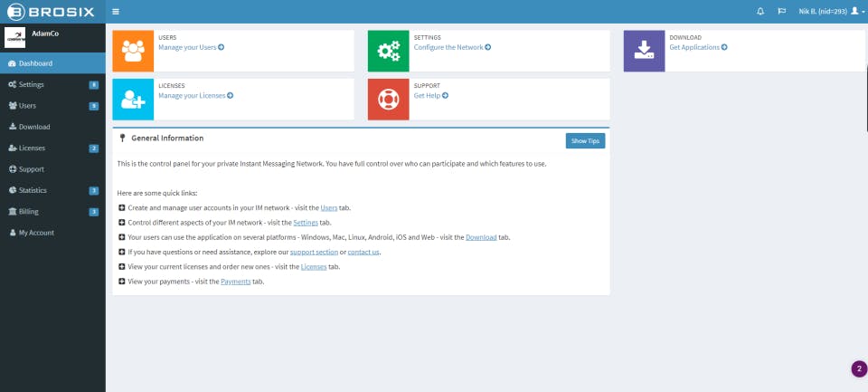This screenshot has height=392, width=868.
Task: Click the Settings link in quick links
Action: 306,223
